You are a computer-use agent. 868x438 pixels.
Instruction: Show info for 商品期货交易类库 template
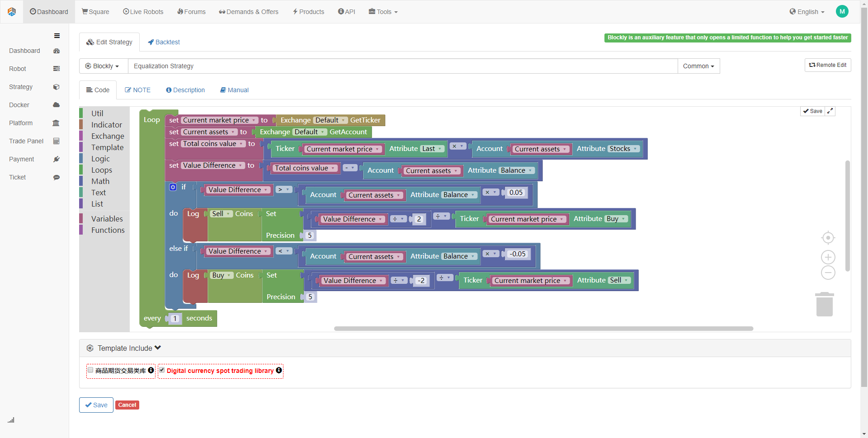[x=151, y=370]
